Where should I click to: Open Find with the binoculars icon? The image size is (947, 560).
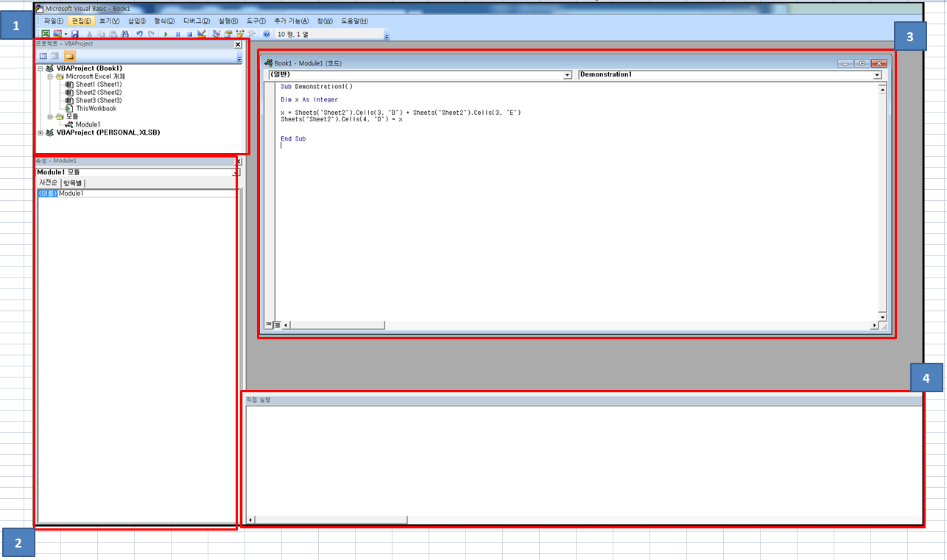click(x=124, y=34)
